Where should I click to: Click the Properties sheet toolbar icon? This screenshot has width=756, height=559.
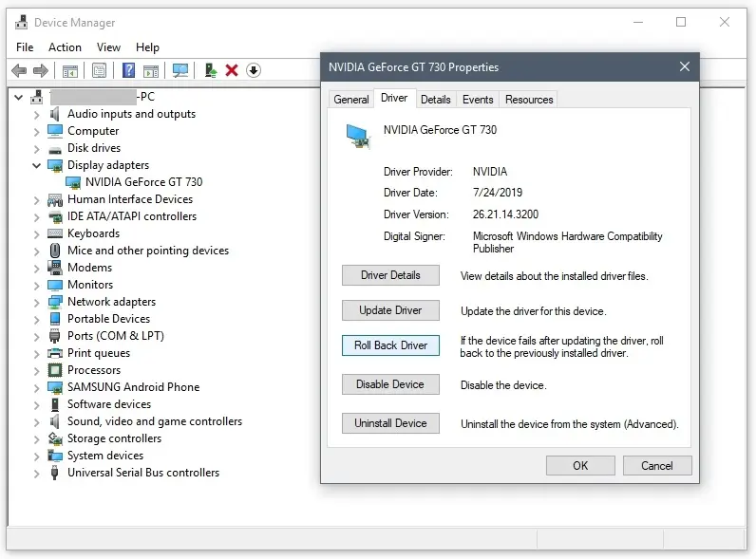click(x=100, y=71)
